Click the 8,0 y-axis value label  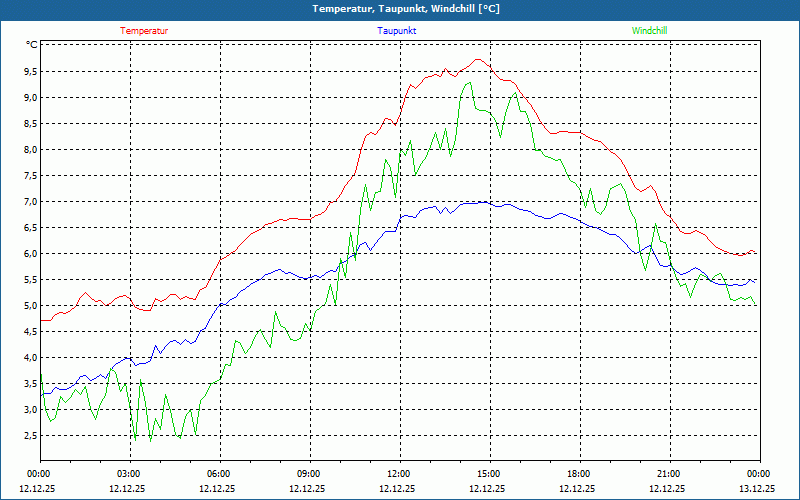(29, 149)
